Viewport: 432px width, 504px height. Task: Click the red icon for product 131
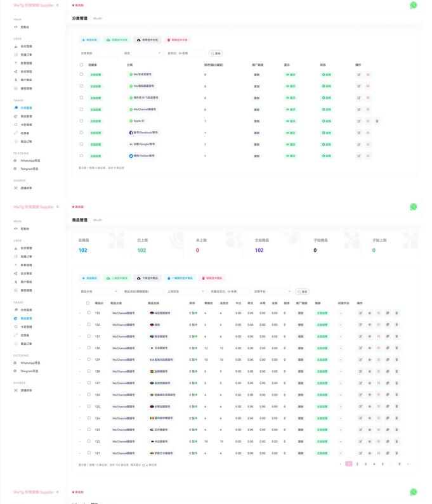[379, 337]
